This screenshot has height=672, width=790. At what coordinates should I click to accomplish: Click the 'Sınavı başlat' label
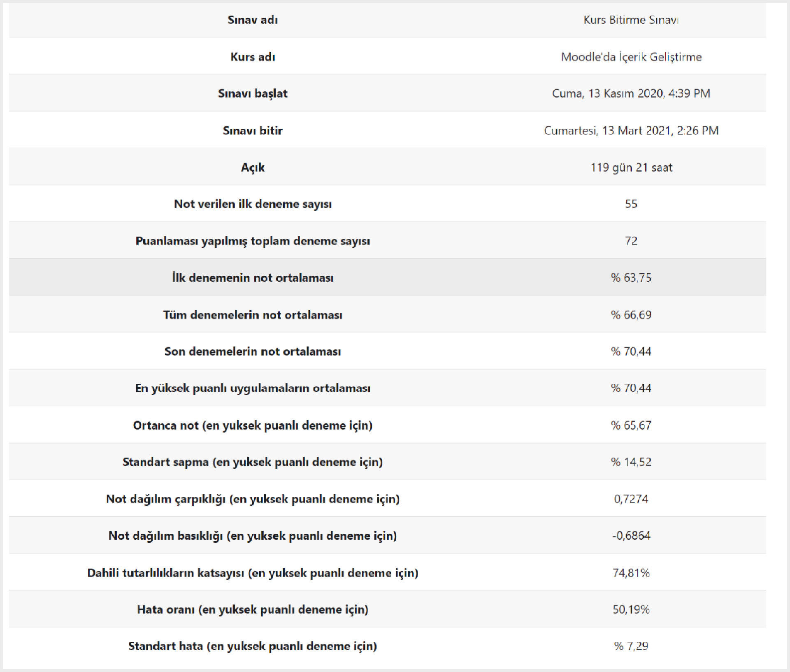click(x=253, y=93)
